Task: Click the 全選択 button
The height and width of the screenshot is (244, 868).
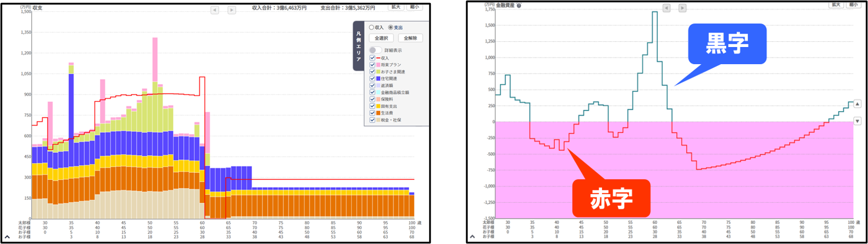Action: [x=382, y=38]
